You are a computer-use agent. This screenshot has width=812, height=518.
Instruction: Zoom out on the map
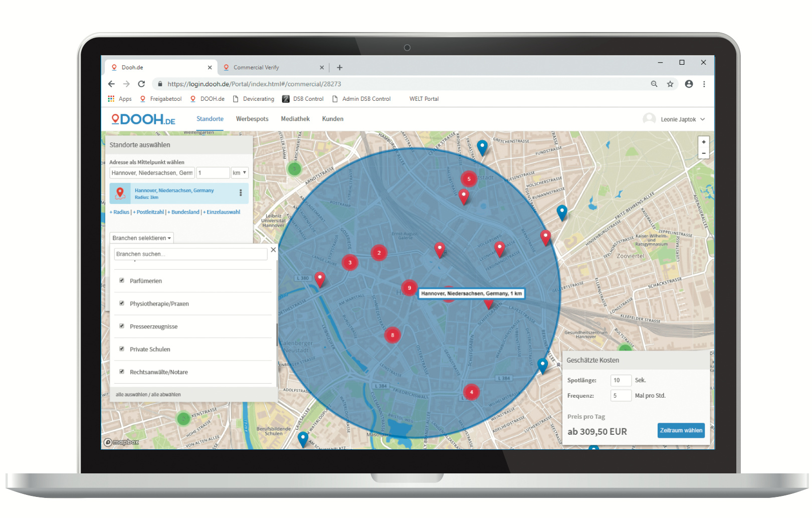pos(704,153)
